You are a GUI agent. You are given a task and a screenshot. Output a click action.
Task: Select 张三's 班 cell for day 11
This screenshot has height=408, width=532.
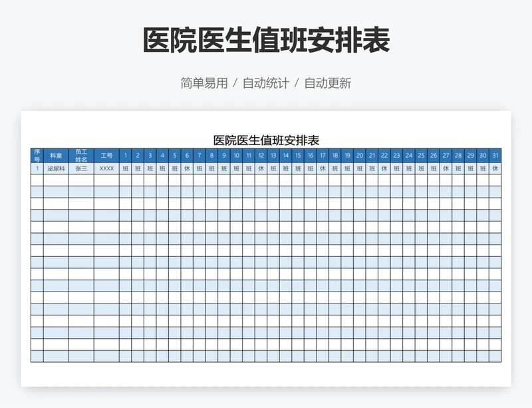pos(249,168)
